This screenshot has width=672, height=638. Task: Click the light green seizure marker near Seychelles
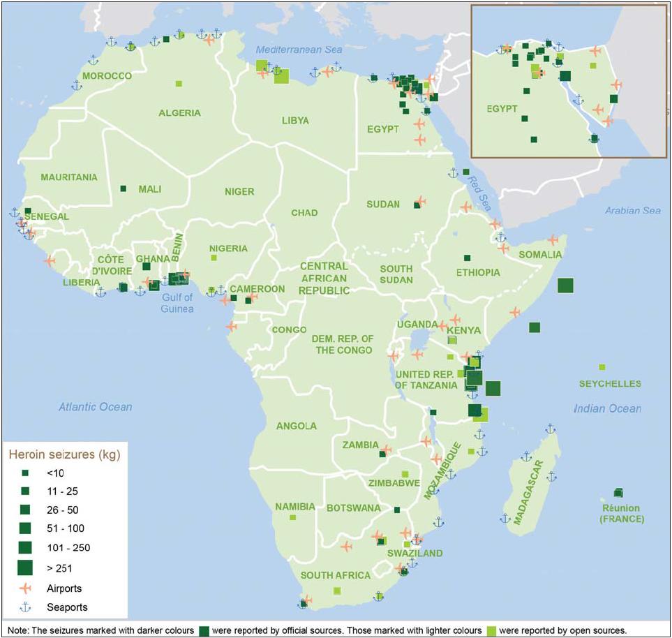[x=602, y=367]
